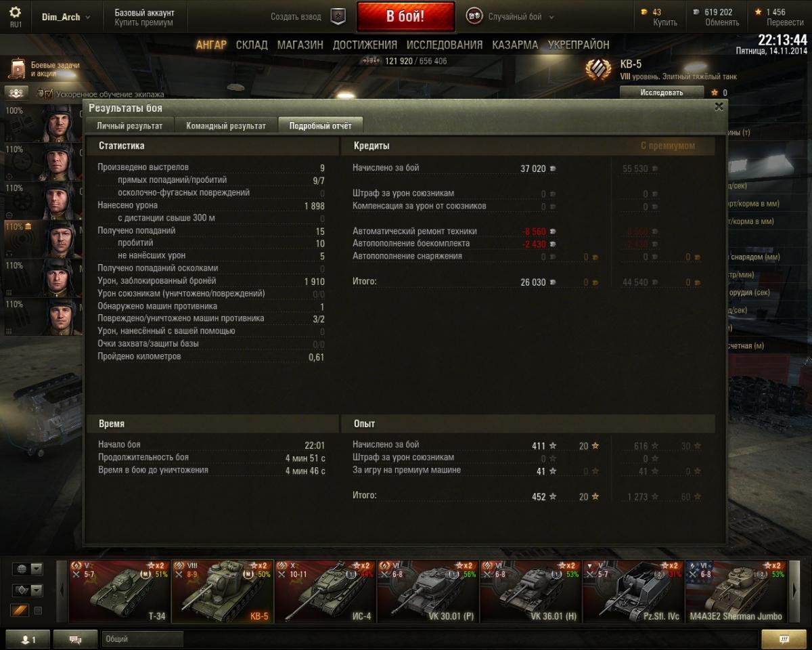Image resolution: width=812 pixels, height=650 pixels.
Task: Expand the nation filter globe dropdown
Action: pos(27,569)
